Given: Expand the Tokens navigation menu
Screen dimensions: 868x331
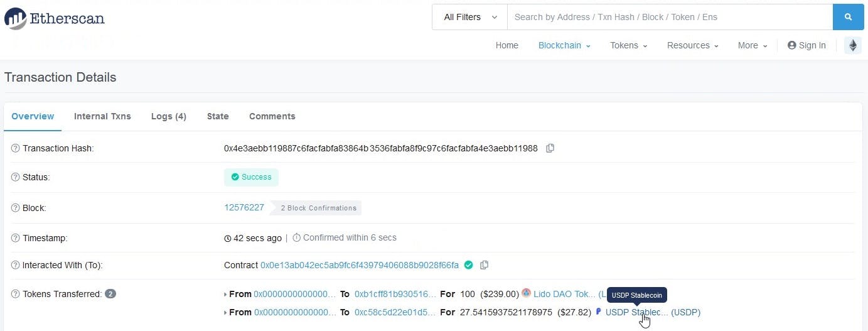Looking at the screenshot, I should click(x=628, y=45).
